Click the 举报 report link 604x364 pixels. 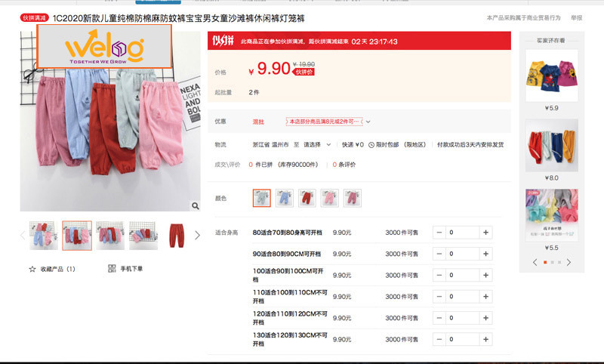[576, 17]
